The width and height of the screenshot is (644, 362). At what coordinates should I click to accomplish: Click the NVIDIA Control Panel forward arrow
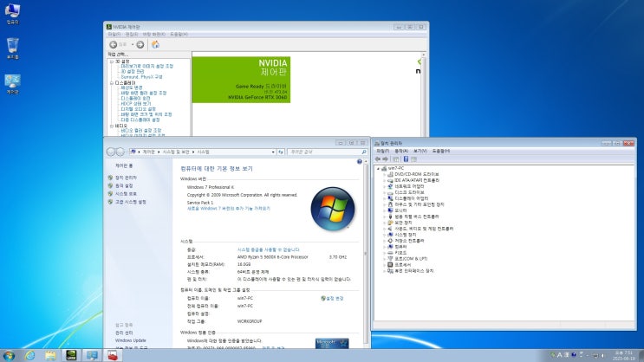(x=140, y=44)
